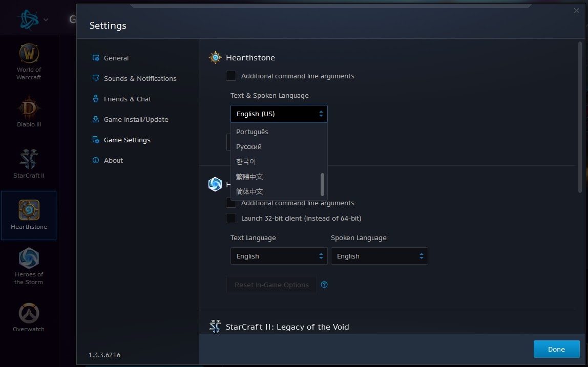Enable Hearthstone additional command line arguments
The image size is (588, 367).
[x=231, y=76]
